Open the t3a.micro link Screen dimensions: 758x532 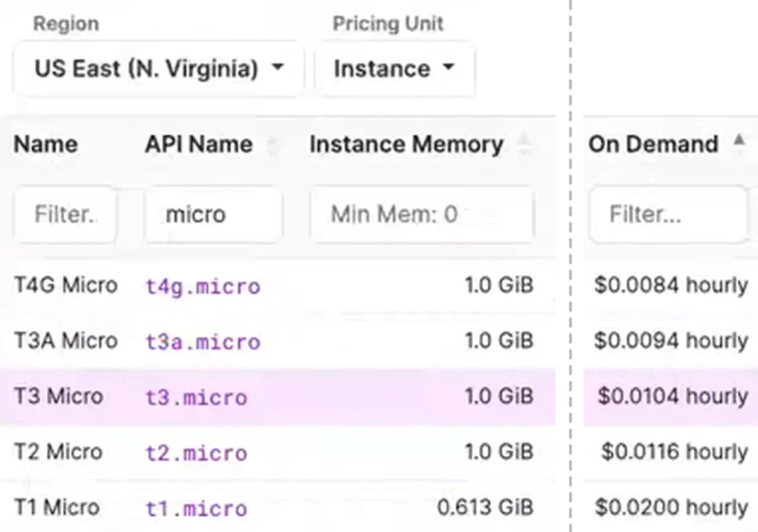(203, 342)
